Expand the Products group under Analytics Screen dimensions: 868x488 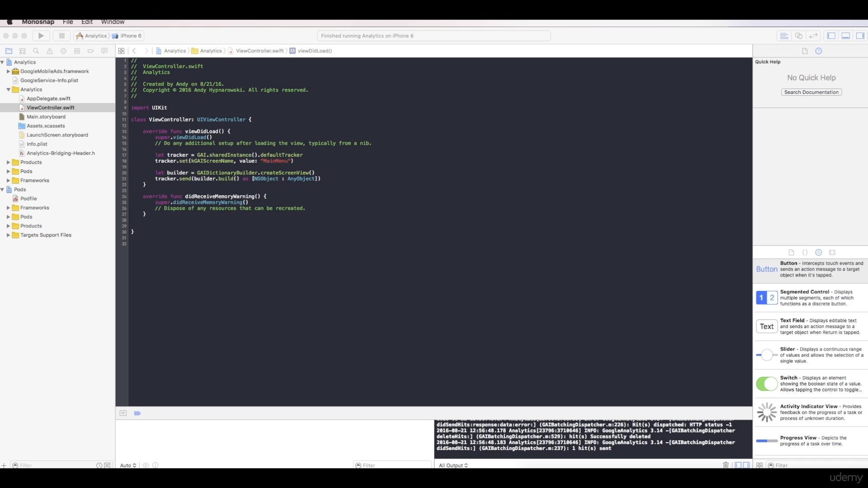[x=8, y=162]
